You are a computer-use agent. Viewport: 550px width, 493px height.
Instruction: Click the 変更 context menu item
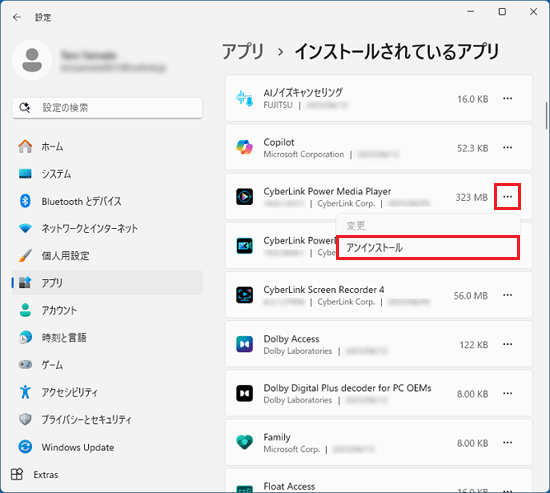click(x=428, y=226)
